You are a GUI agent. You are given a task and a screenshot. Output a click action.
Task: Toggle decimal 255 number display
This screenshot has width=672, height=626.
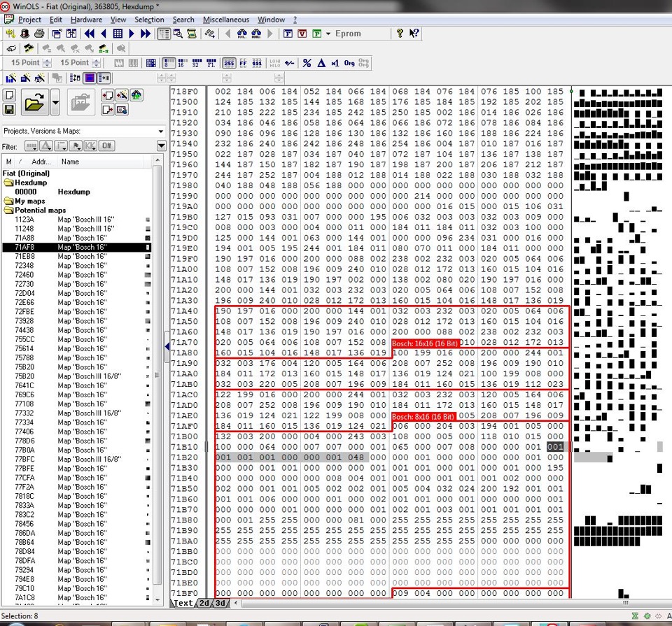[230, 64]
